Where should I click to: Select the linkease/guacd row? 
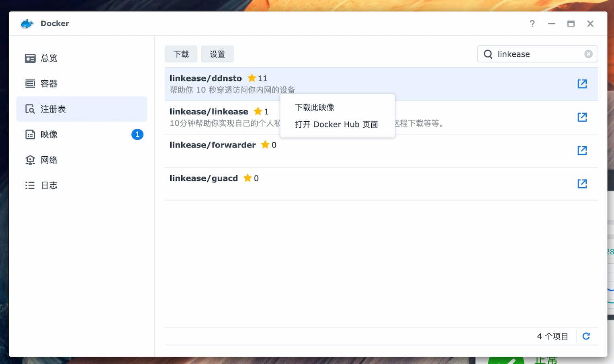381,184
